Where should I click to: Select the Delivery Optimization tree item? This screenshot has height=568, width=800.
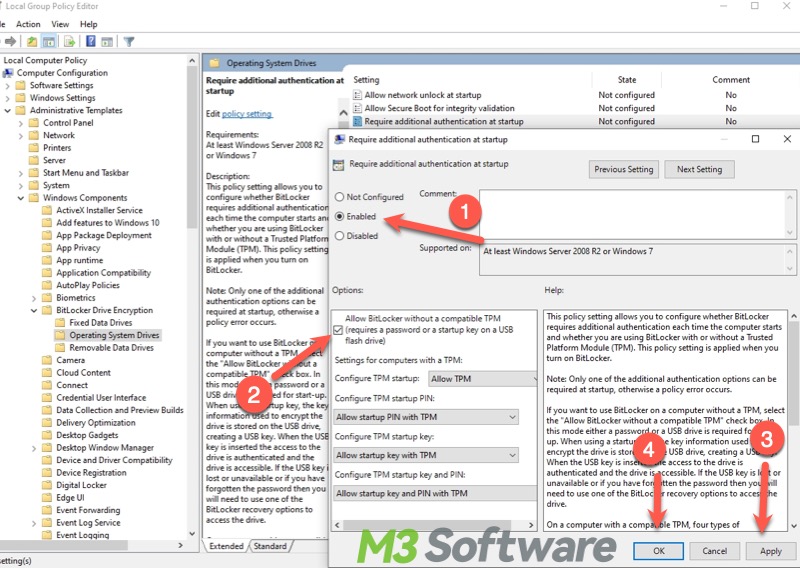pos(95,423)
